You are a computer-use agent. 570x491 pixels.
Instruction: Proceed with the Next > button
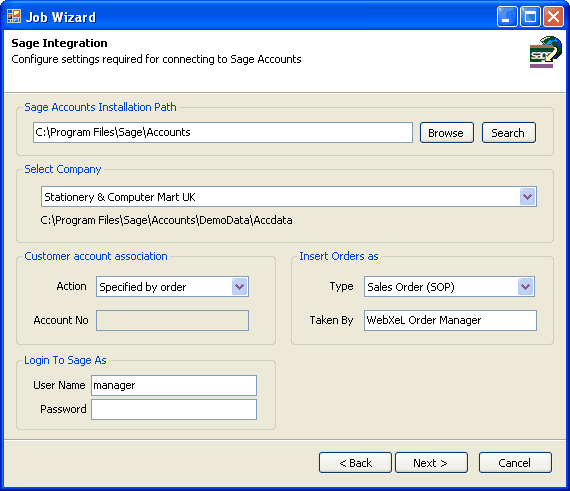click(x=431, y=463)
